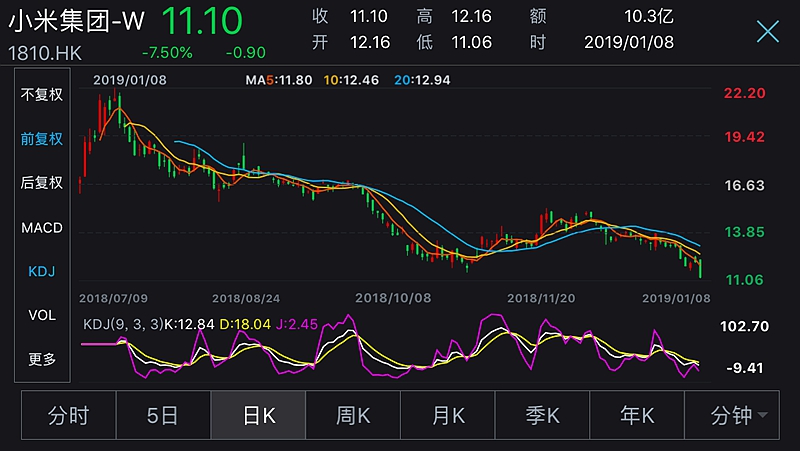Screen dimensions: 800x451
Task: Switch to 周K weekly candlestick tab
Action: 353,415
